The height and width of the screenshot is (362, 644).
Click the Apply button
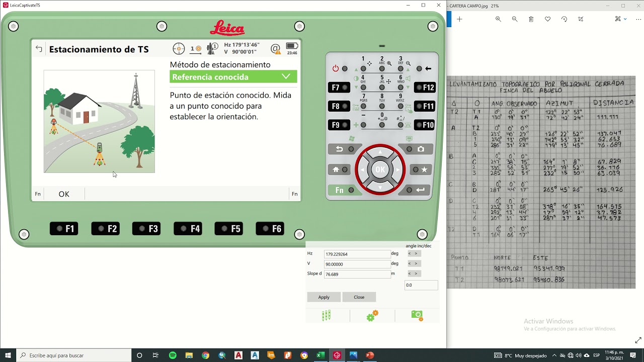click(324, 297)
